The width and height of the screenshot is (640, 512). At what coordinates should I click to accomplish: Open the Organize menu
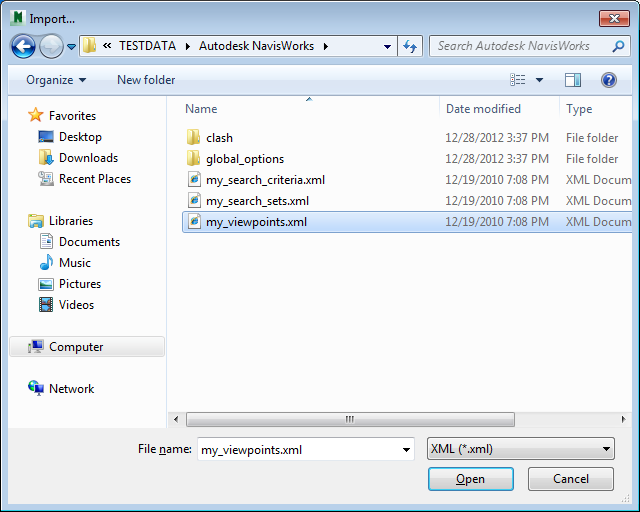(x=56, y=80)
